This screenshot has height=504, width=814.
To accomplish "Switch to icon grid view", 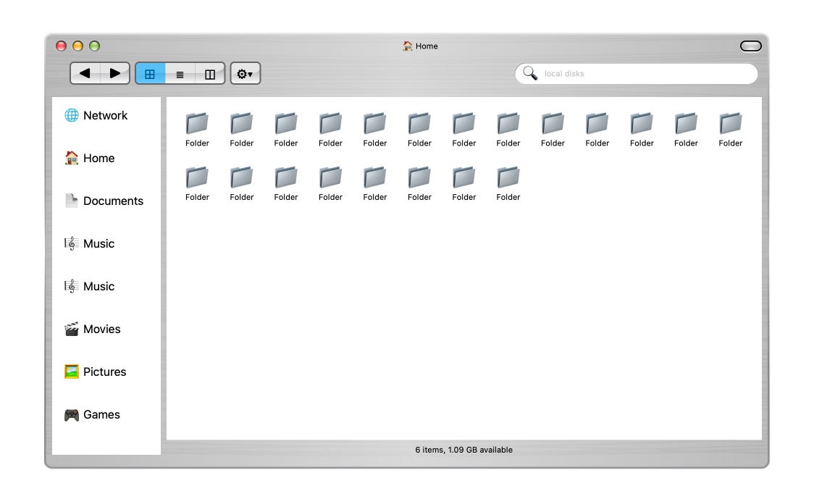I will click(150, 74).
